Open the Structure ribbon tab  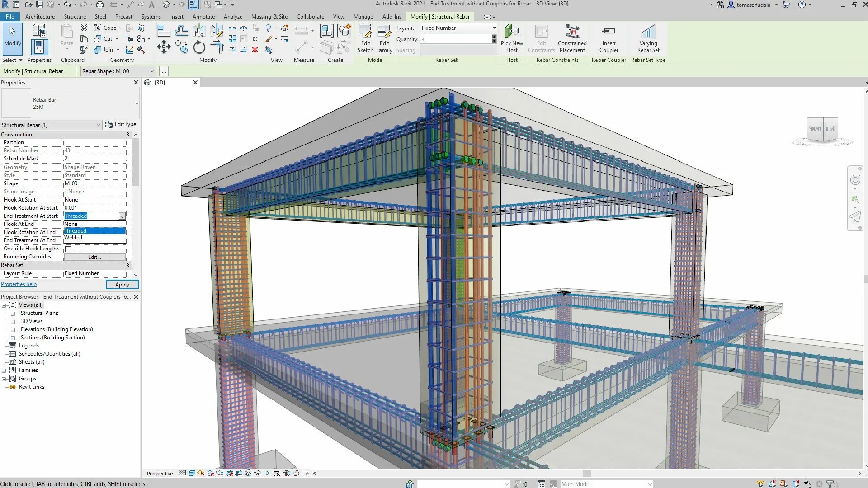click(75, 17)
